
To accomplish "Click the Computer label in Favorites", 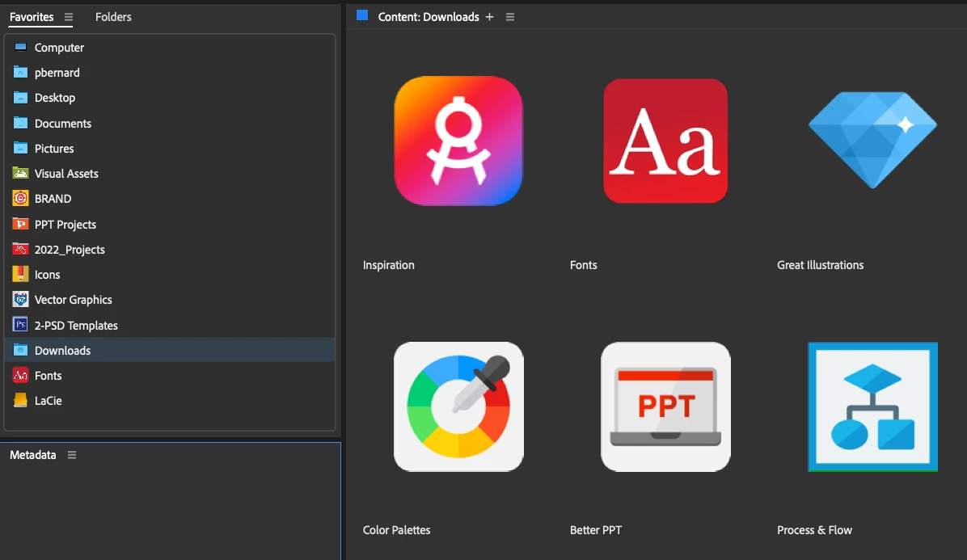I will click(x=59, y=48).
